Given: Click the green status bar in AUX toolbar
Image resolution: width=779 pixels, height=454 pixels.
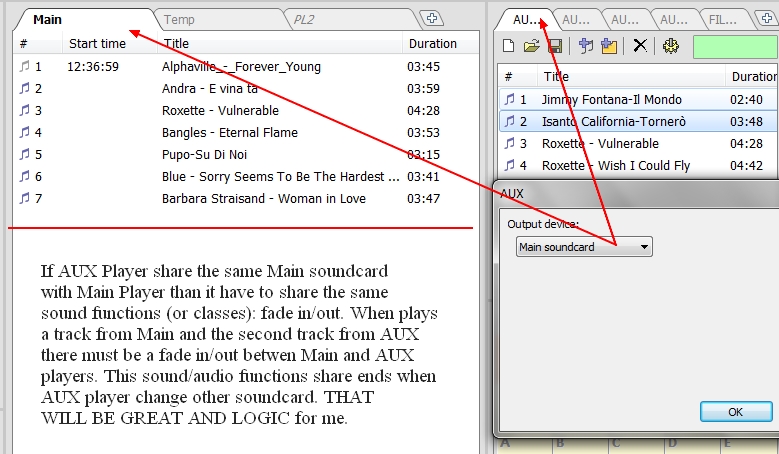Looking at the screenshot, I should pos(735,47).
